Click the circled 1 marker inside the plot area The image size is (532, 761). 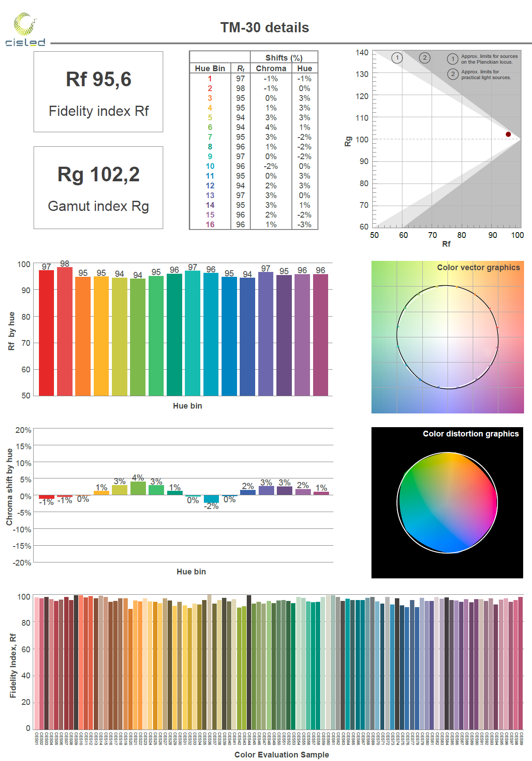tap(397, 57)
